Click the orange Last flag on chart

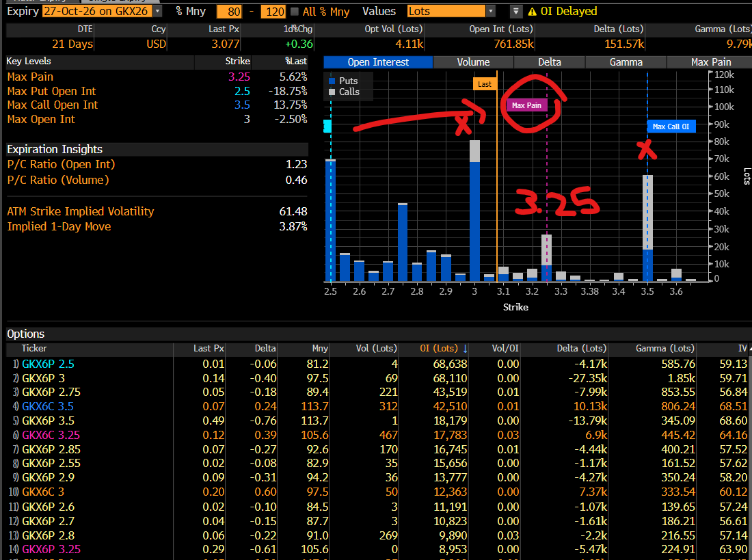point(485,84)
